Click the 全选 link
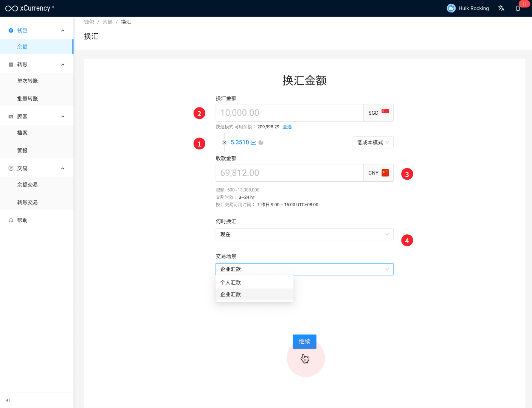Screen dimensions: 532x408 tap(287, 127)
